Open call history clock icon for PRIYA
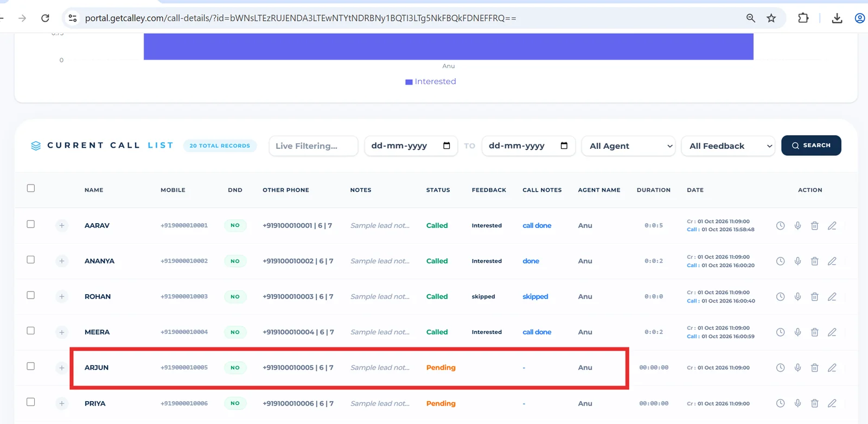The width and height of the screenshot is (868, 424). [x=780, y=403]
